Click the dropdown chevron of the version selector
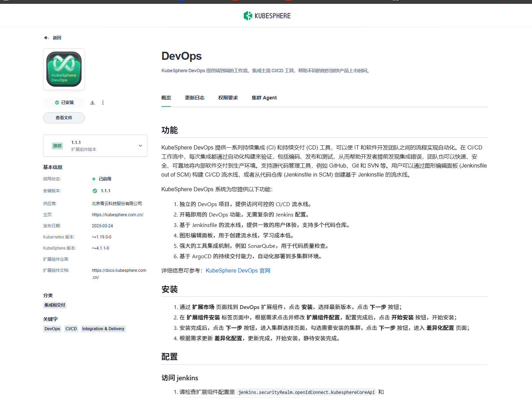This screenshot has height=398, width=532. click(x=140, y=146)
